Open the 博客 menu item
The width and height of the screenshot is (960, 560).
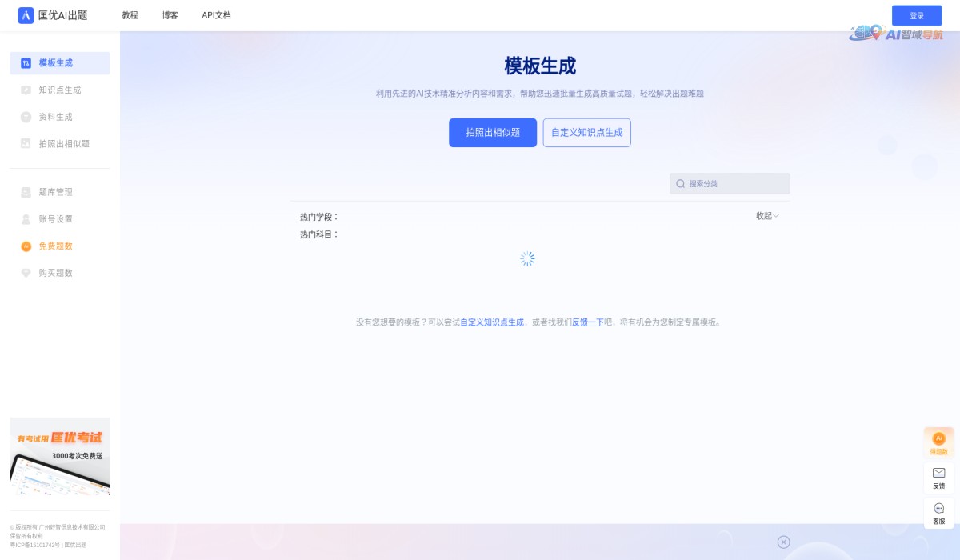click(x=169, y=15)
